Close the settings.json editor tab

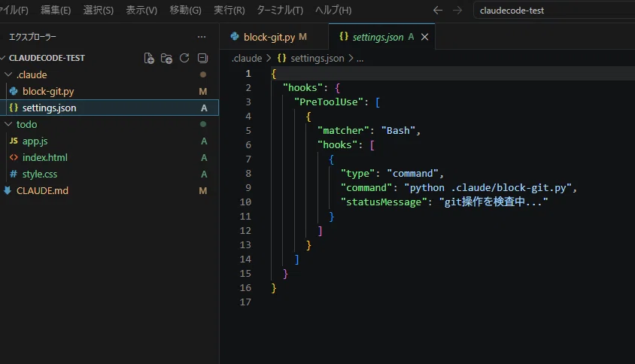pos(424,38)
